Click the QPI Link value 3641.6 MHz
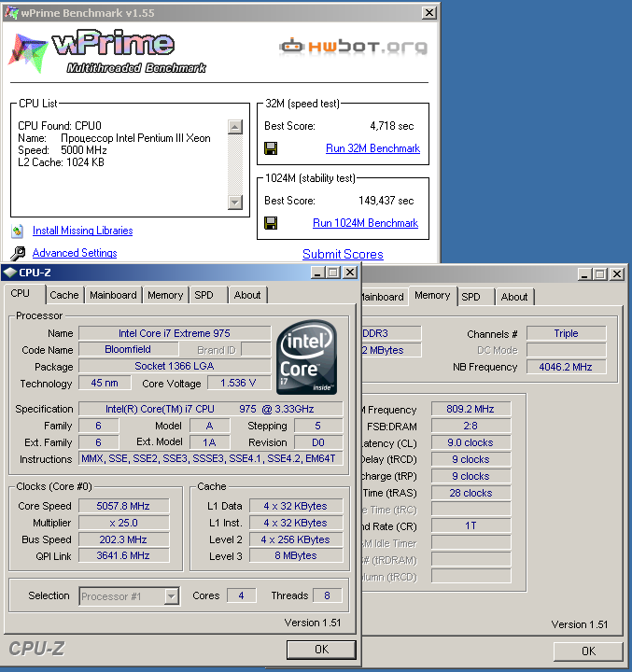Image resolution: width=632 pixels, height=672 pixels. 123,556
